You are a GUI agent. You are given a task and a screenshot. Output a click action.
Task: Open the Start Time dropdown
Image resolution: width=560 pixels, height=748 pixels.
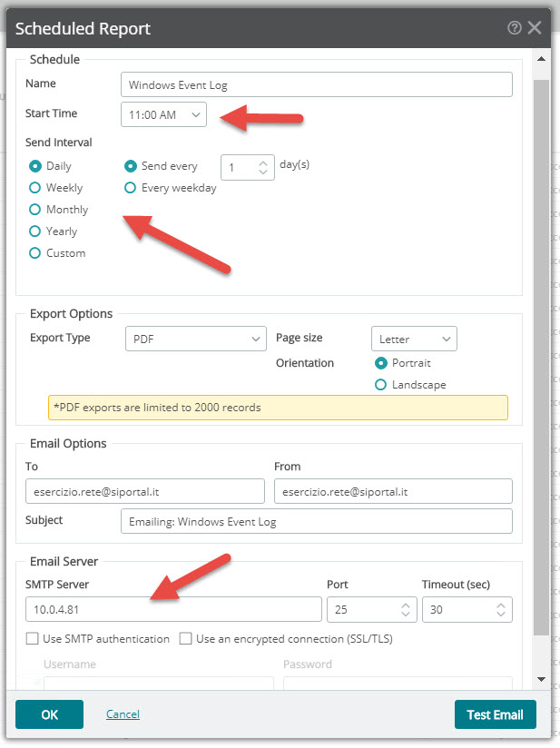[x=163, y=115]
